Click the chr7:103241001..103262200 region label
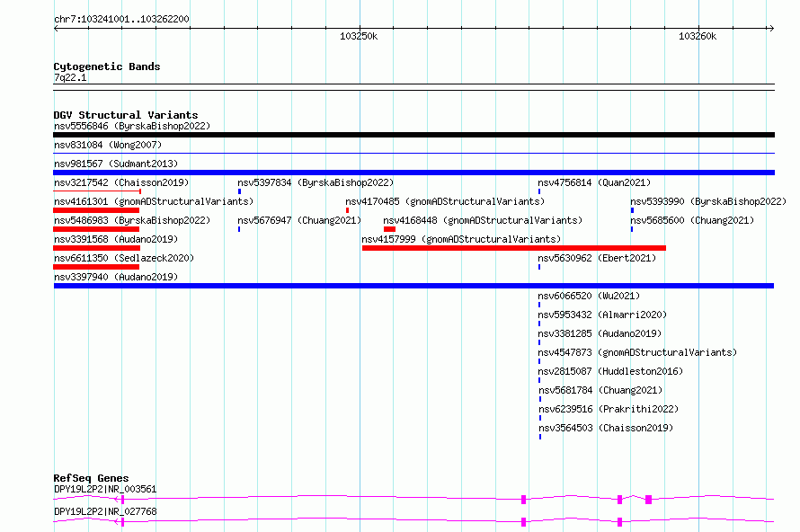 click(121, 19)
